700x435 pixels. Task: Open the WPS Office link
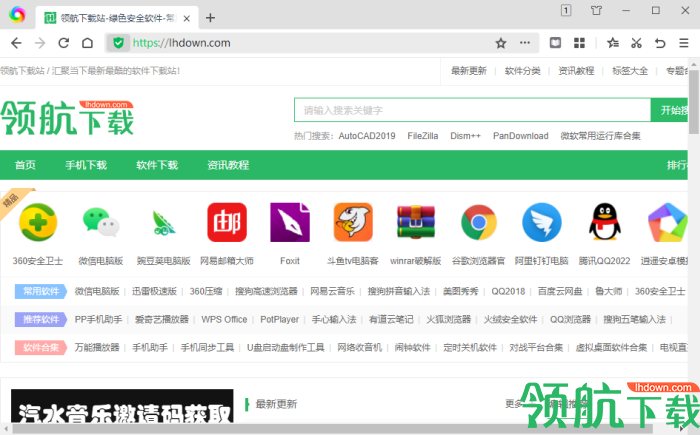point(224,319)
